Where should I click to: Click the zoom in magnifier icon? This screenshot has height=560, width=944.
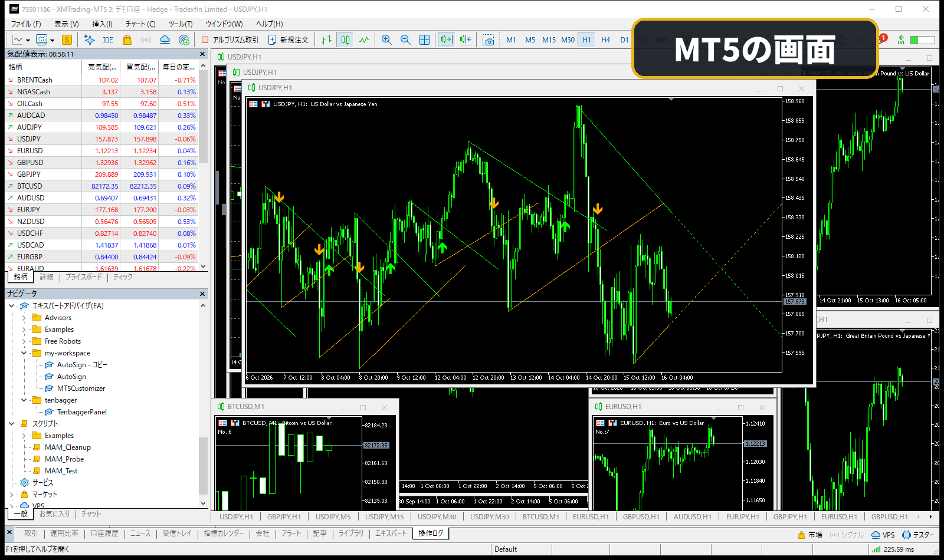pyautogui.click(x=386, y=39)
